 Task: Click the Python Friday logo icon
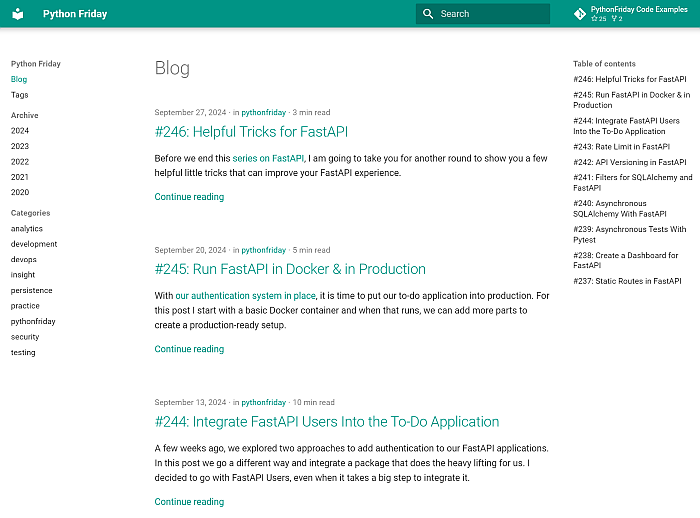[17, 14]
